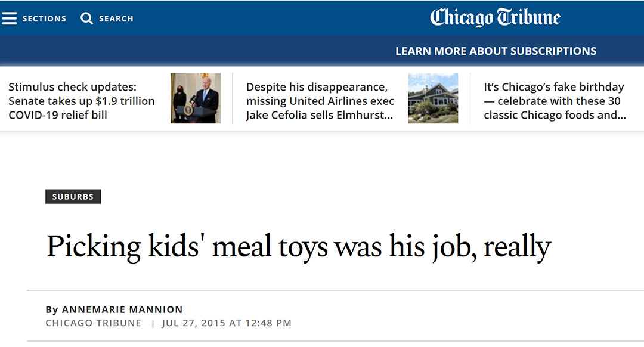Click the Chicago Tribune masthead logo
Viewport: 644px width, 347px height.
[495, 18]
